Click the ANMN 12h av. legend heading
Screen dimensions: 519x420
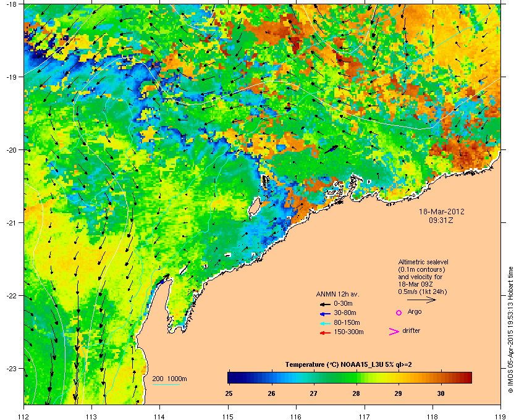coord(337,294)
